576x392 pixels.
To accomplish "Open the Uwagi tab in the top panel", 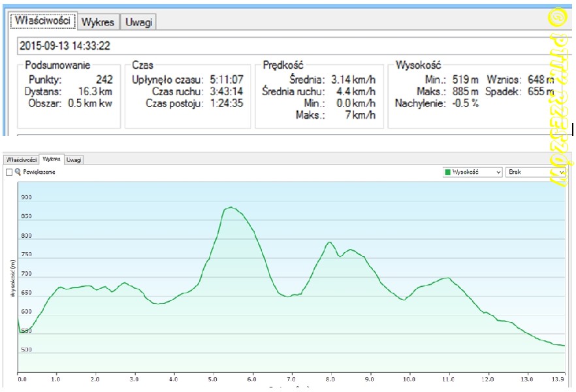I will pos(139,22).
